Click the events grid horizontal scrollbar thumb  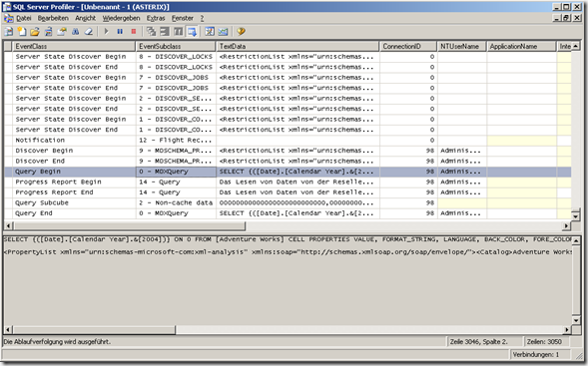tap(130, 226)
